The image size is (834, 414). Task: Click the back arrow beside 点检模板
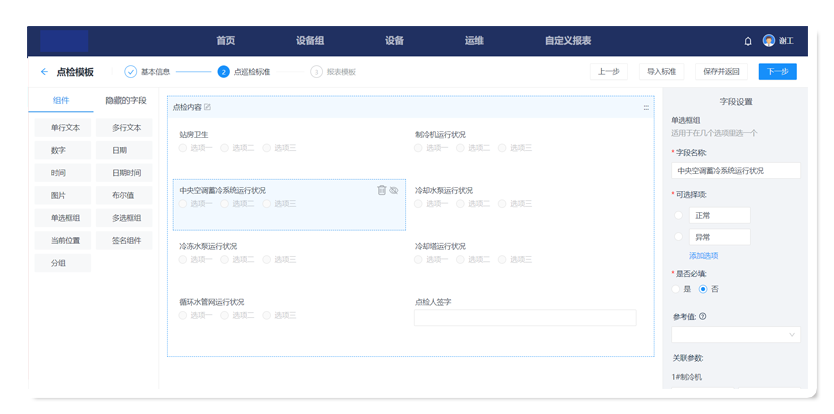[44, 72]
